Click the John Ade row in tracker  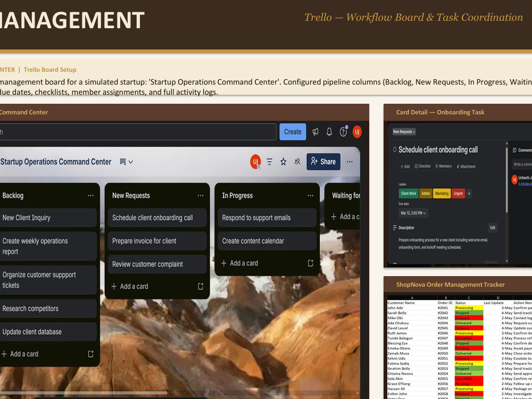tap(460, 308)
